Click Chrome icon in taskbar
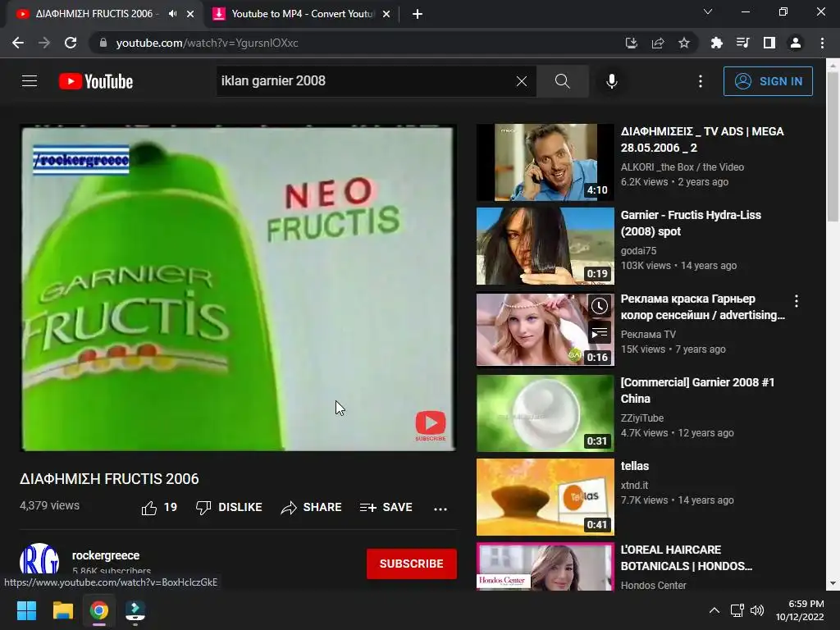This screenshot has height=630, width=840. tap(99, 610)
